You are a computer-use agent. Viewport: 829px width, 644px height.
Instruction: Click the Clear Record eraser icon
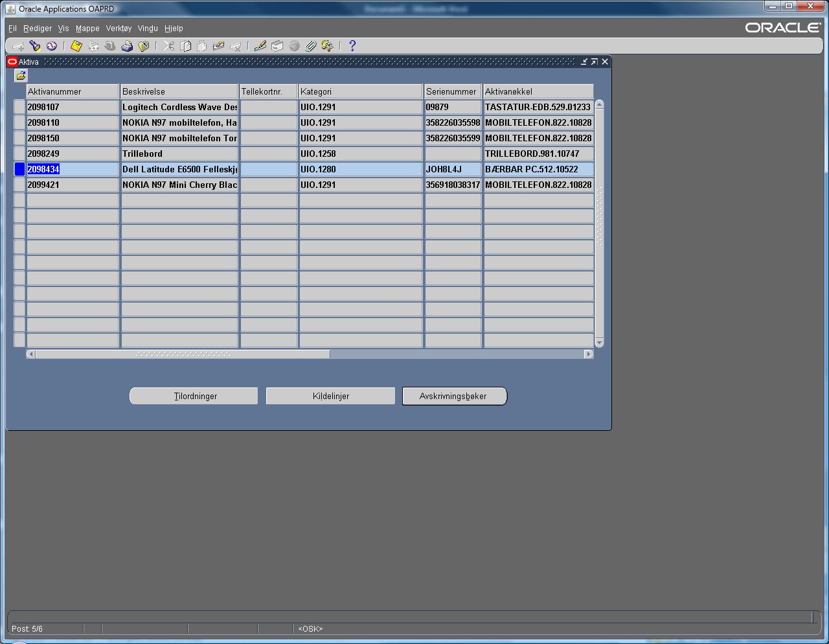point(218,46)
